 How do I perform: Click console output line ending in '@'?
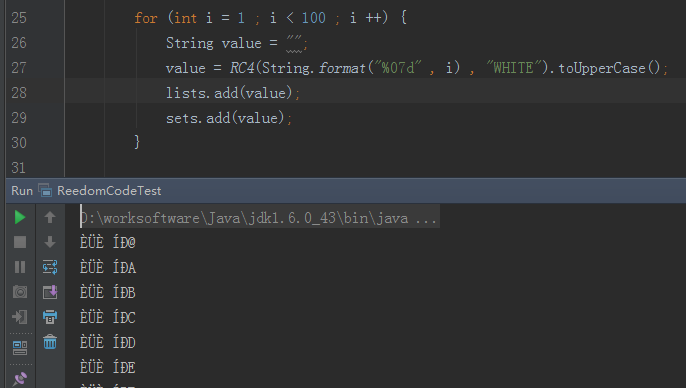[108, 242]
